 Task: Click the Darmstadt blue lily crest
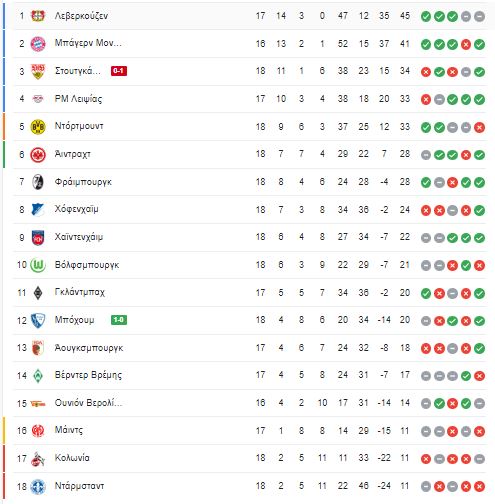point(38,486)
